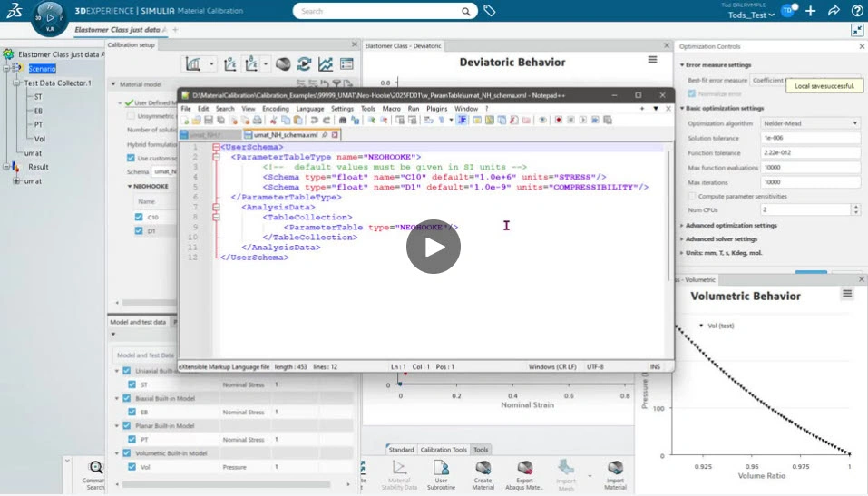Open the Plugins menu in Notepad++
Viewport: 868px width, 496px height.
click(437, 109)
